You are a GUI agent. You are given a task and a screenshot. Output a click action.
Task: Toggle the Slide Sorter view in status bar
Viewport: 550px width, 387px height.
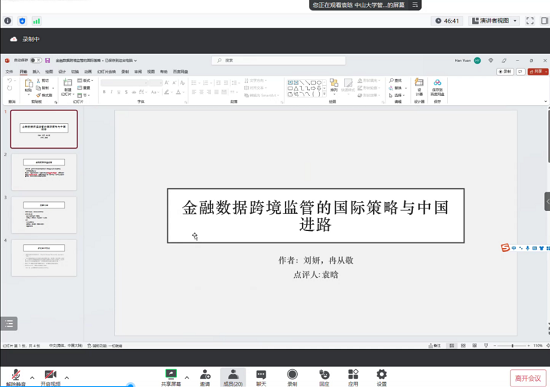pos(463,346)
